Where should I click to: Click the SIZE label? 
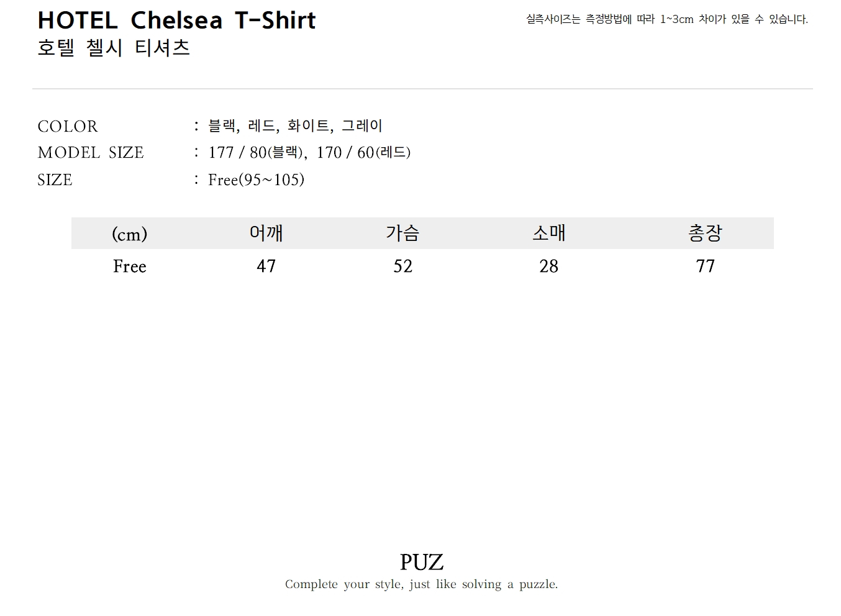pos(55,180)
